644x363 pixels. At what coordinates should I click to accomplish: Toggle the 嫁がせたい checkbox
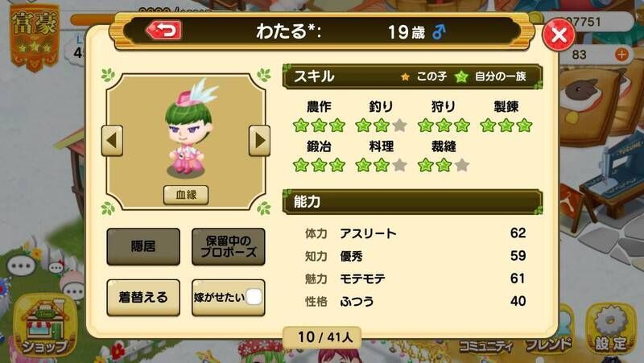tap(254, 297)
